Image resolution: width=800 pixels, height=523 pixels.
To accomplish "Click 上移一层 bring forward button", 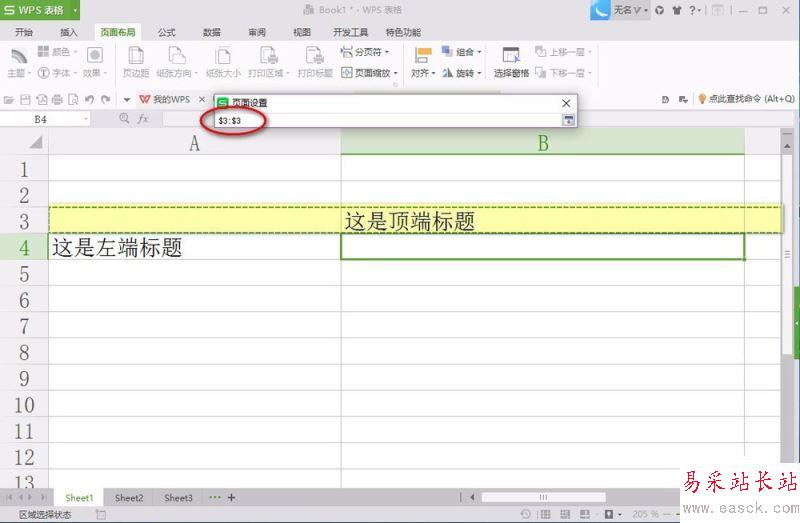I will [563, 52].
